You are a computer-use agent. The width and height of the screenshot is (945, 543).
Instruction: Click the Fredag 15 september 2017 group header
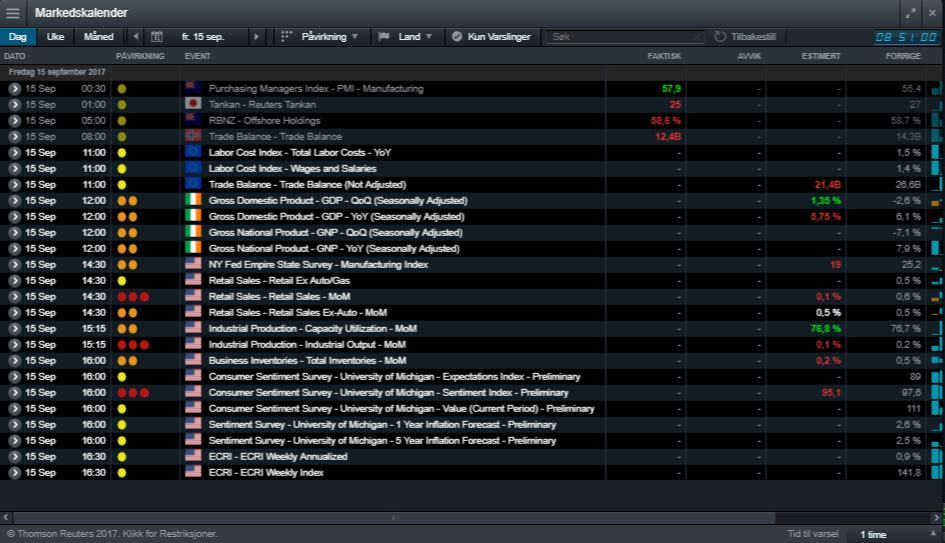coord(57,72)
